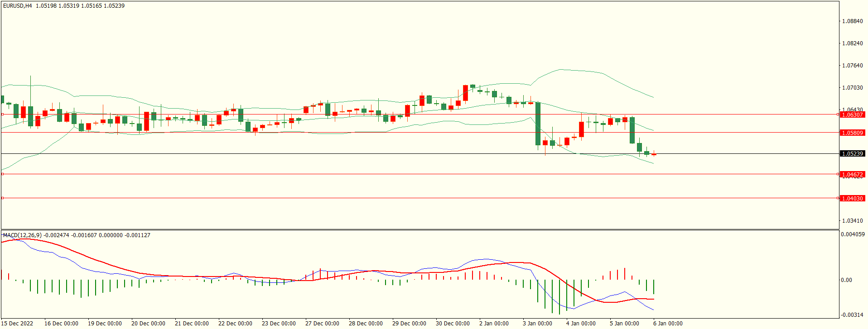Click the 1.08840 price axis label
868x329 pixels.
(x=853, y=21)
